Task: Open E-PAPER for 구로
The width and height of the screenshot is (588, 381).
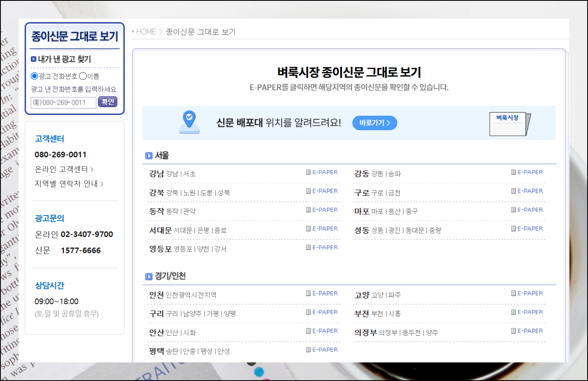Action: (527, 191)
